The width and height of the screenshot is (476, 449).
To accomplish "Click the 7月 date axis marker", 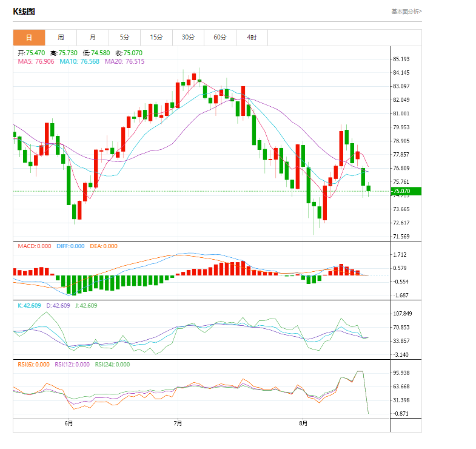I will pos(178,423).
